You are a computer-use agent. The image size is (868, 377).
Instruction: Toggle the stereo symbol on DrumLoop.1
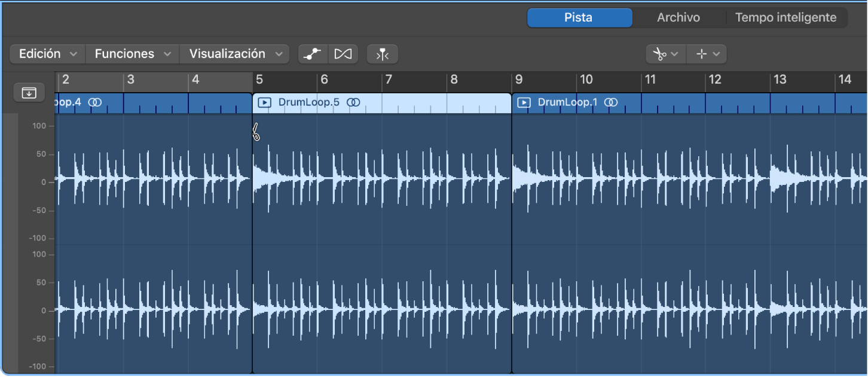pos(612,102)
